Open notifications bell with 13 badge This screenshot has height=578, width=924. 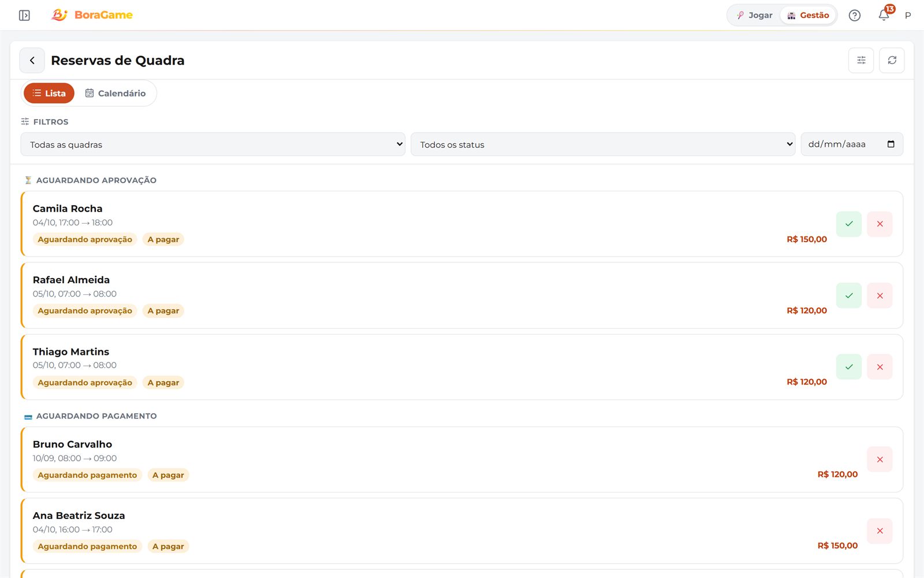point(884,15)
